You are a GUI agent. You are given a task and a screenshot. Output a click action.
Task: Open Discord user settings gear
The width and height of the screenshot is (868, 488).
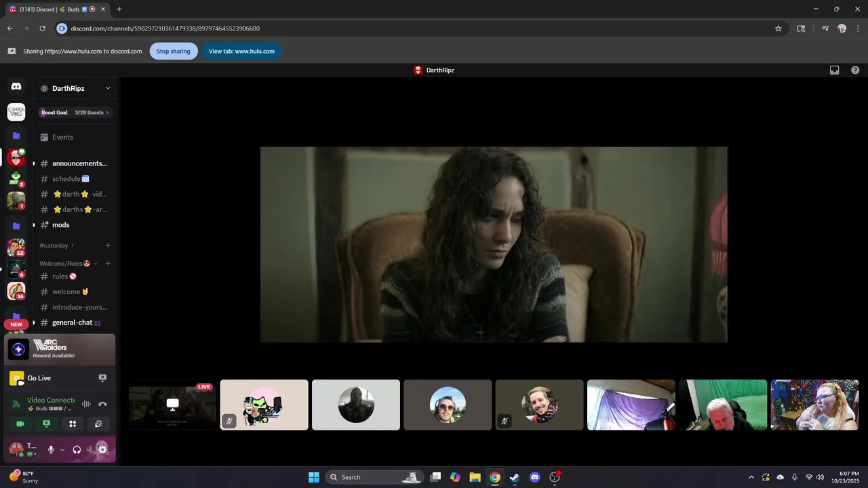[102, 449]
